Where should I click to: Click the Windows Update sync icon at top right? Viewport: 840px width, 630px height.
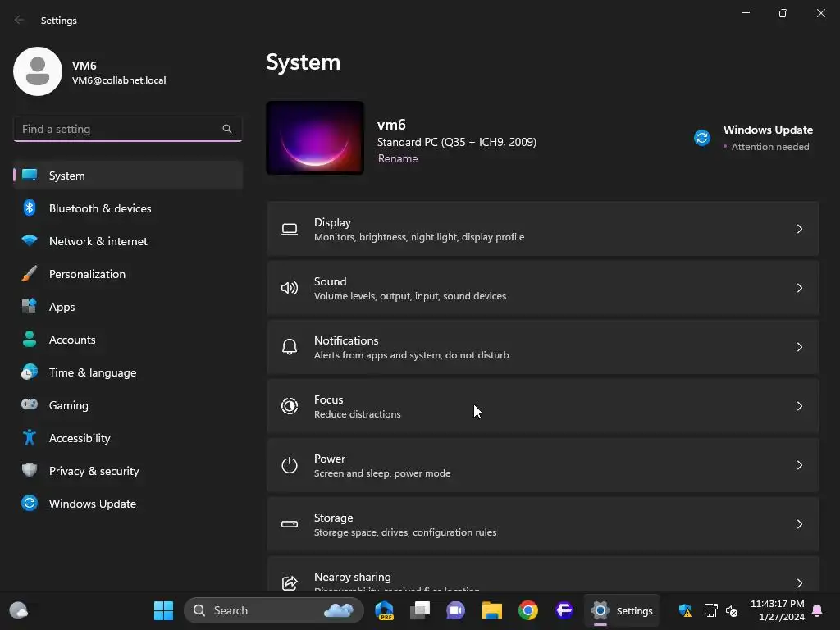(702, 138)
